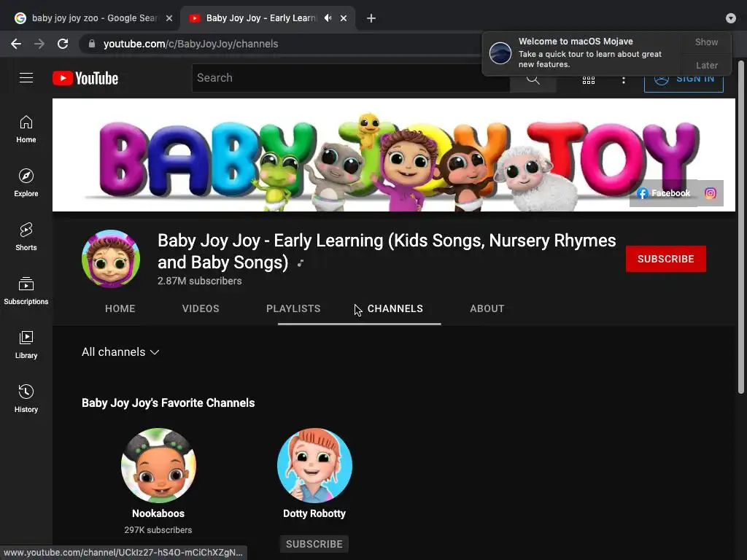Click the browser back arrow
This screenshot has height=560, width=747.
click(x=16, y=44)
